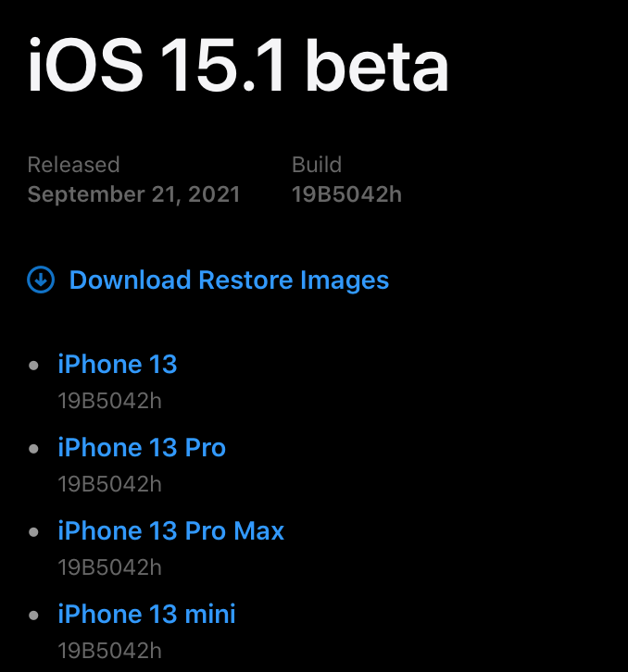The image size is (628, 672).
Task: Click build number beneath iPhone 13 Pro Max
Action: tap(109, 566)
